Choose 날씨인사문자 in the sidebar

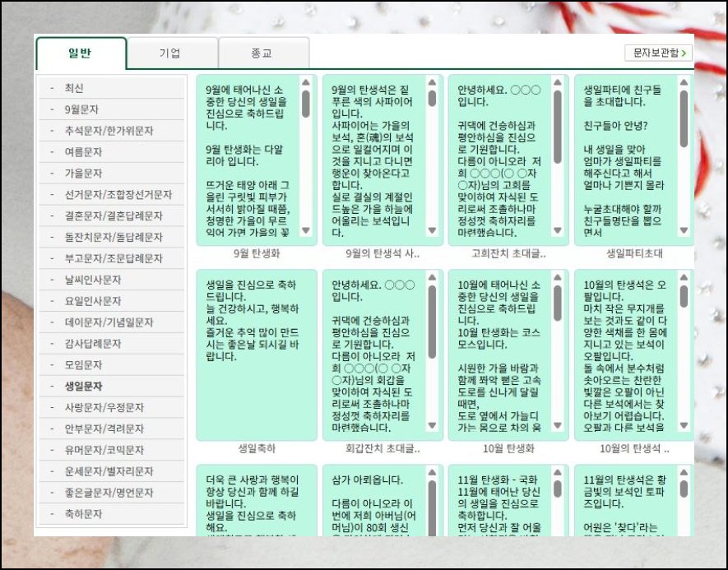coord(111,280)
